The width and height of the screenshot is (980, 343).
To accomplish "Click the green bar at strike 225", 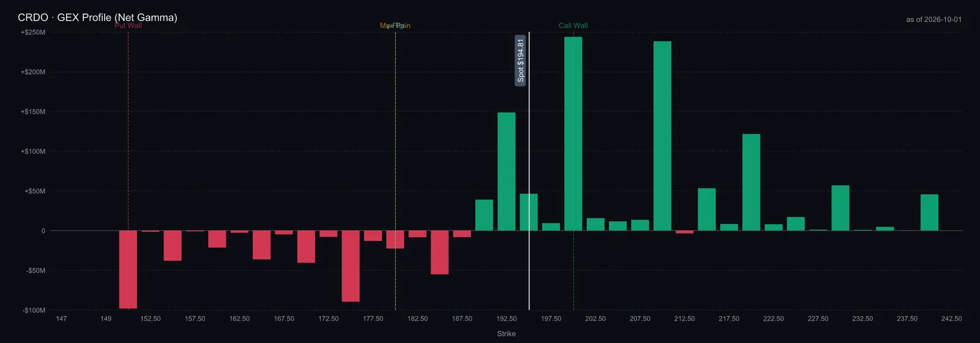I will pos(796,224).
